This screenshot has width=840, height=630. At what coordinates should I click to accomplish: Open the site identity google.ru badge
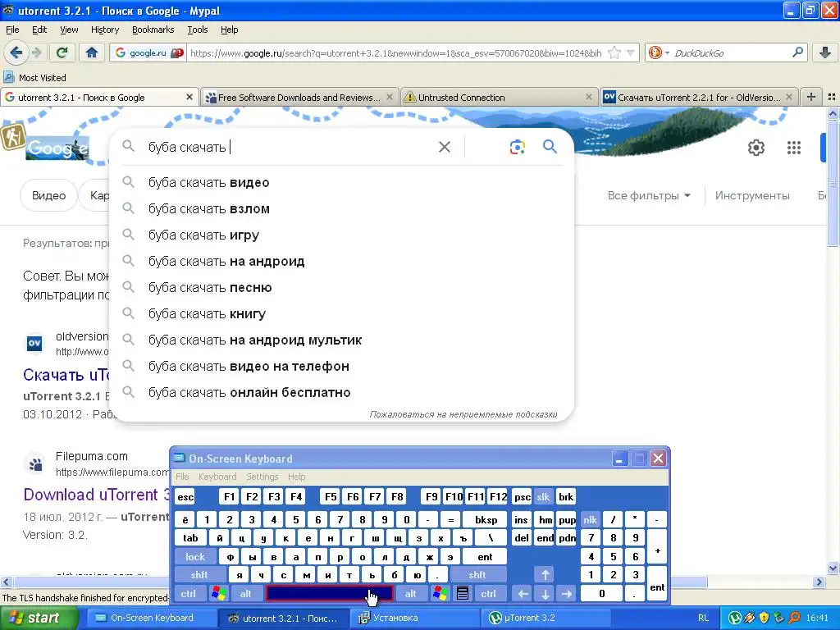148,52
